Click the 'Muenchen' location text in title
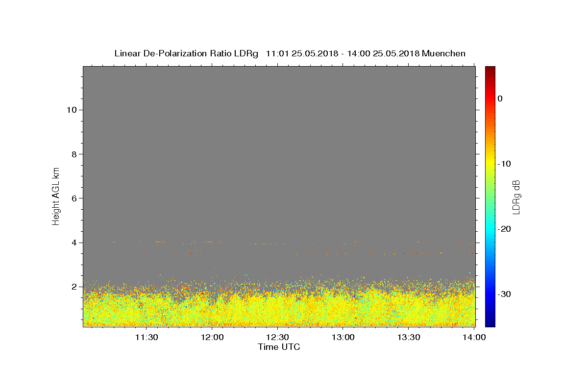Screen dimensions: 588x392 click(444, 53)
